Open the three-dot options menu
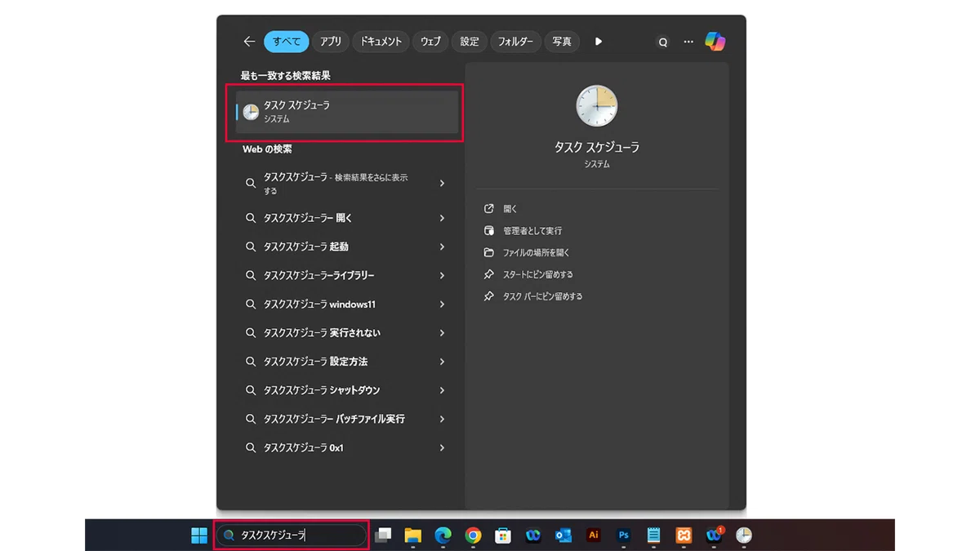980x551 pixels. (688, 42)
